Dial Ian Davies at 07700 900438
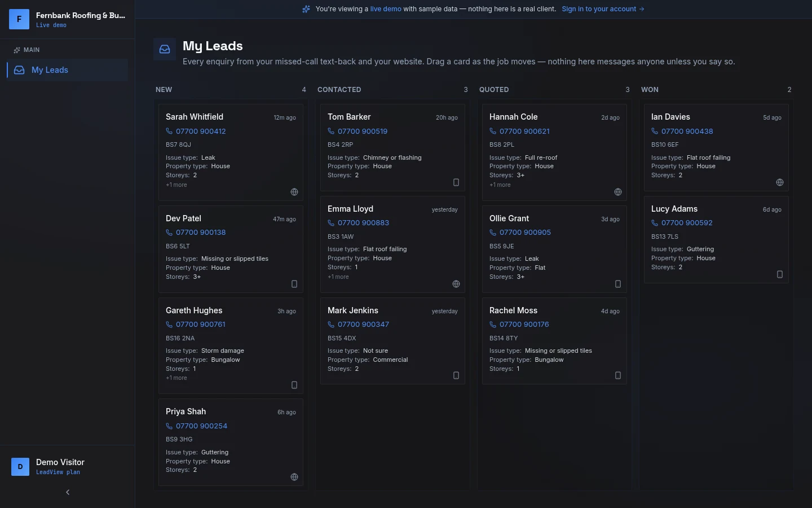This screenshot has height=508, width=812. pyautogui.click(x=682, y=132)
